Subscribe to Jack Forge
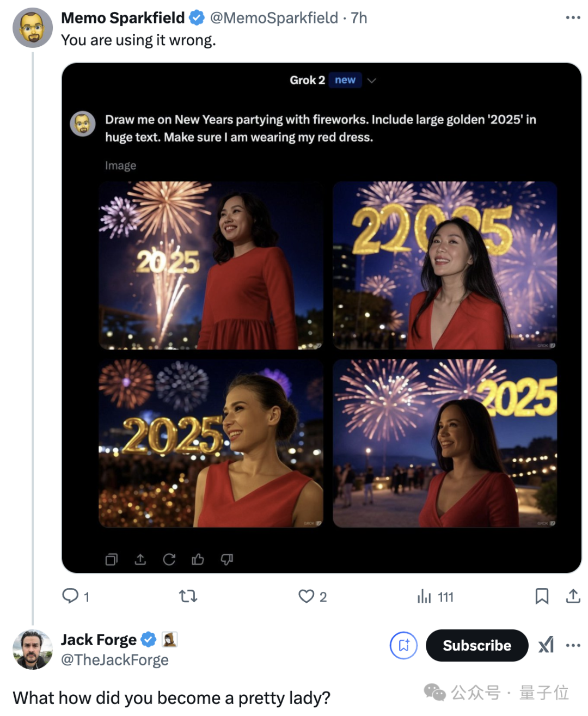 click(476, 646)
